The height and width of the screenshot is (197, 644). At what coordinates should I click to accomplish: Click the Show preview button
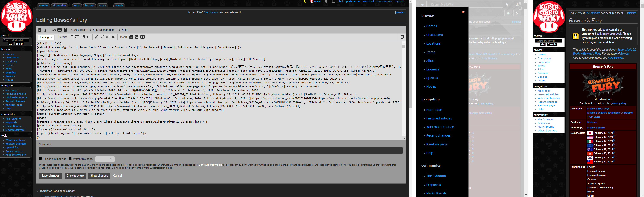tap(75, 176)
